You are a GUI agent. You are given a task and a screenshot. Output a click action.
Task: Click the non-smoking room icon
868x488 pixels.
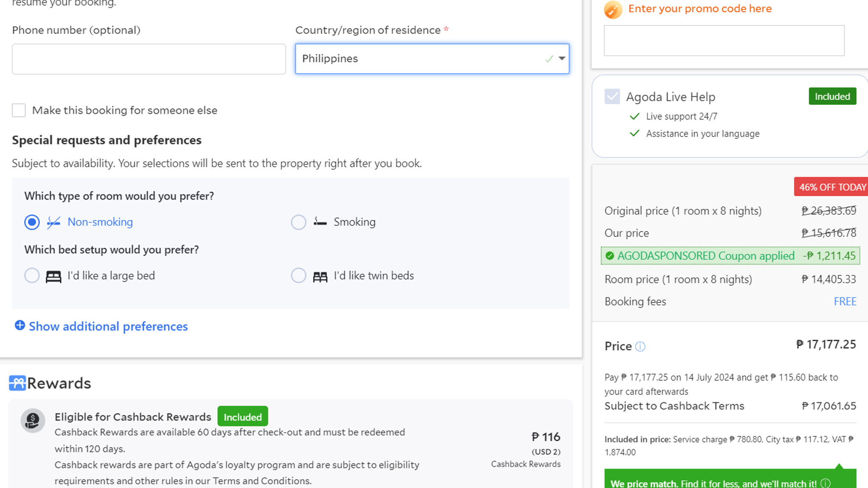point(53,221)
